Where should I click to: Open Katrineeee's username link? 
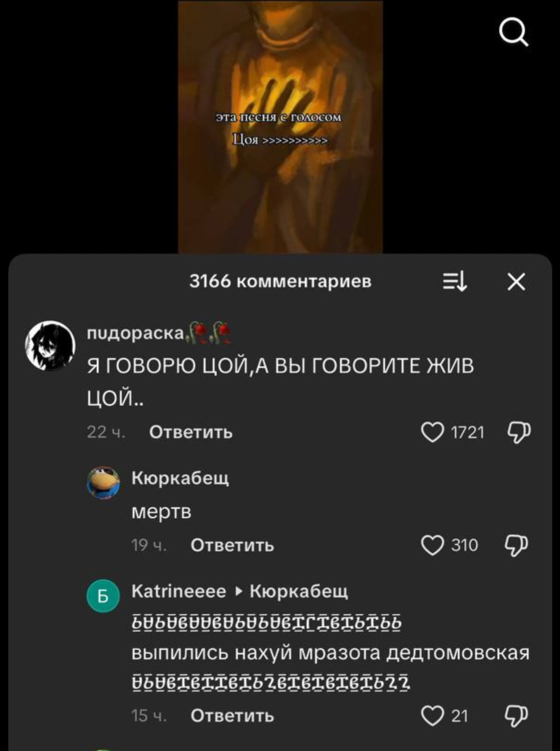(x=179, y=591)
